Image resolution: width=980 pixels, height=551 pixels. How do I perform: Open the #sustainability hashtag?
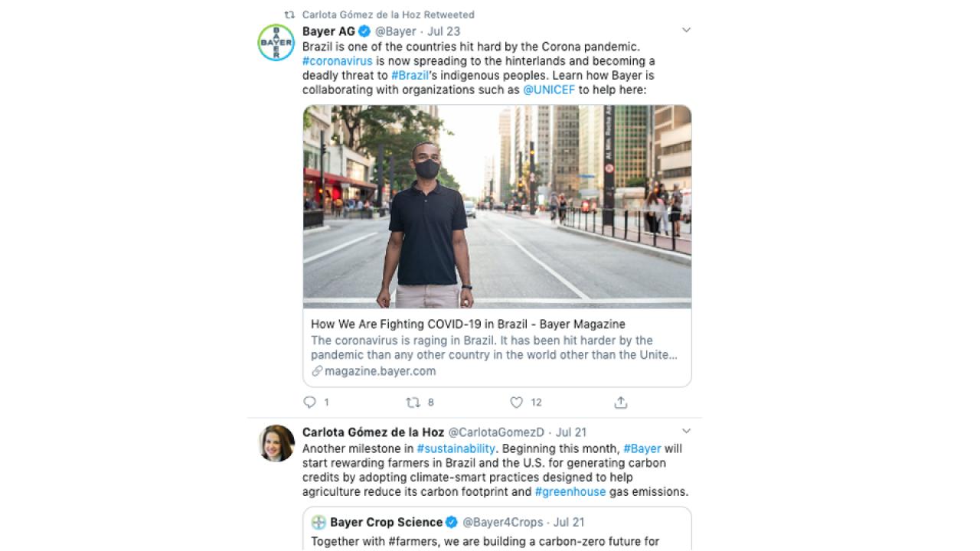(x=456, y=448)
